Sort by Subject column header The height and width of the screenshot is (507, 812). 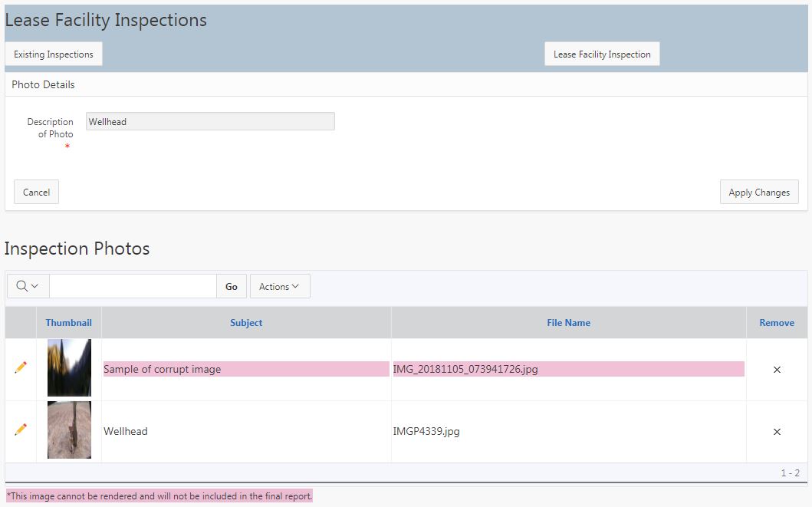point(246,323)
